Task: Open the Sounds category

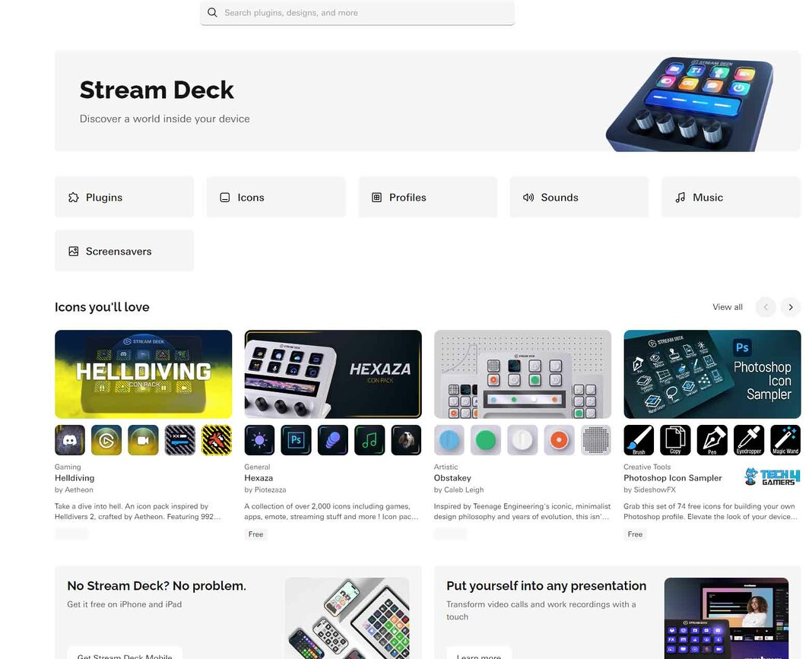Action: click(x=579, y=197)
